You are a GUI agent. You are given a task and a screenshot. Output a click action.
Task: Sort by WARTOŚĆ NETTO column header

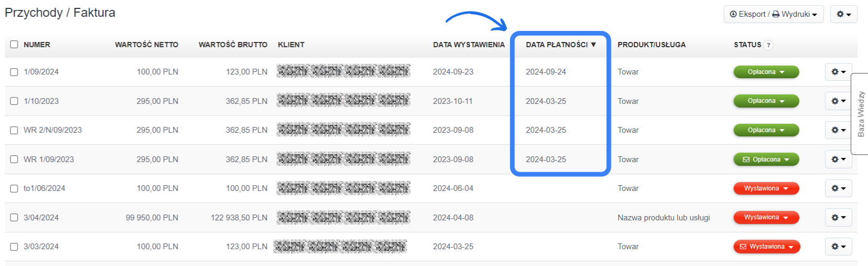tap(146, 45)
